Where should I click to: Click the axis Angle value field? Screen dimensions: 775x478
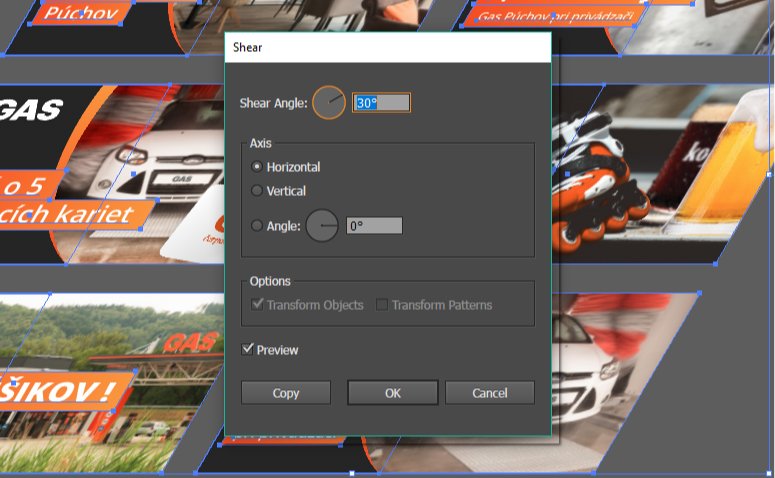pos(374,226)
